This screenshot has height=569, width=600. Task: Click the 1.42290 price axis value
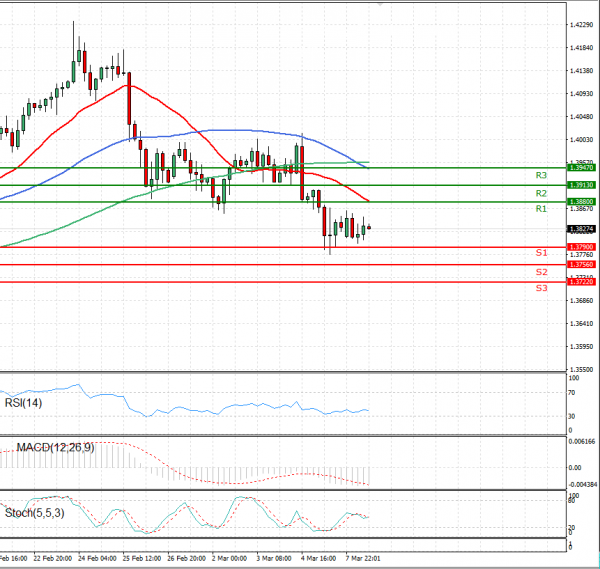click(x=581, y=25)
